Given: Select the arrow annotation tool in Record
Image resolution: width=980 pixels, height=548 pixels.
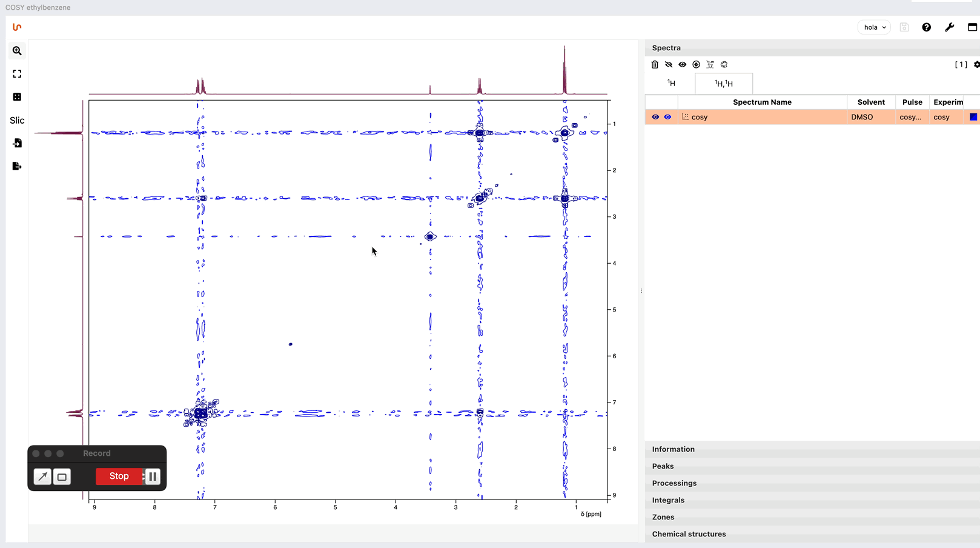Looking at the screenshot, I should click(42, 477).
